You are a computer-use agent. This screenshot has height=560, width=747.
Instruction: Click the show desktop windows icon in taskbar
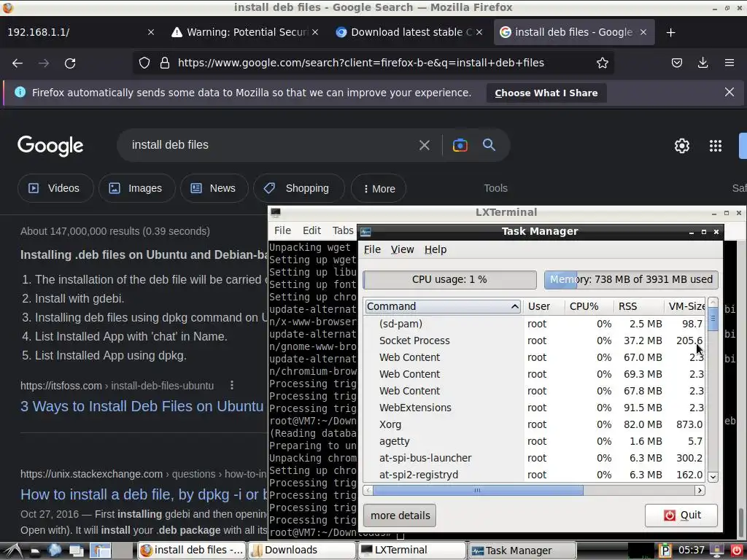tap(76, 551)
